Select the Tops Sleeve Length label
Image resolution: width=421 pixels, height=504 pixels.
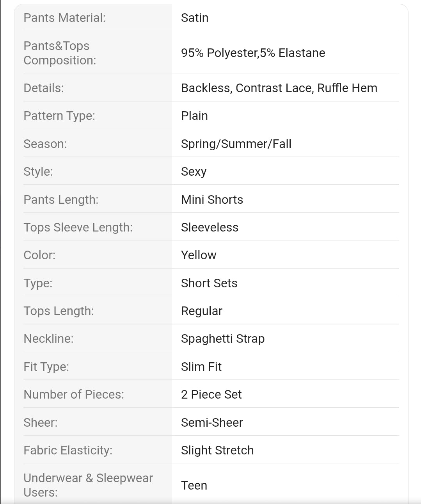point(78,227)
